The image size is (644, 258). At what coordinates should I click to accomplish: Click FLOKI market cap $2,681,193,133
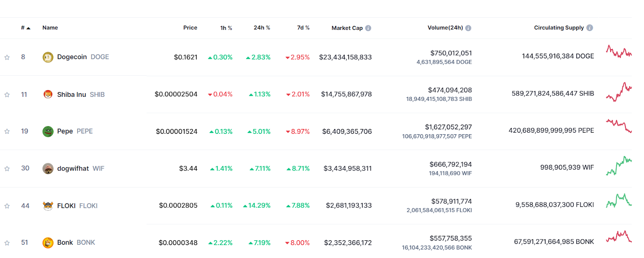[x=349, y=206]
